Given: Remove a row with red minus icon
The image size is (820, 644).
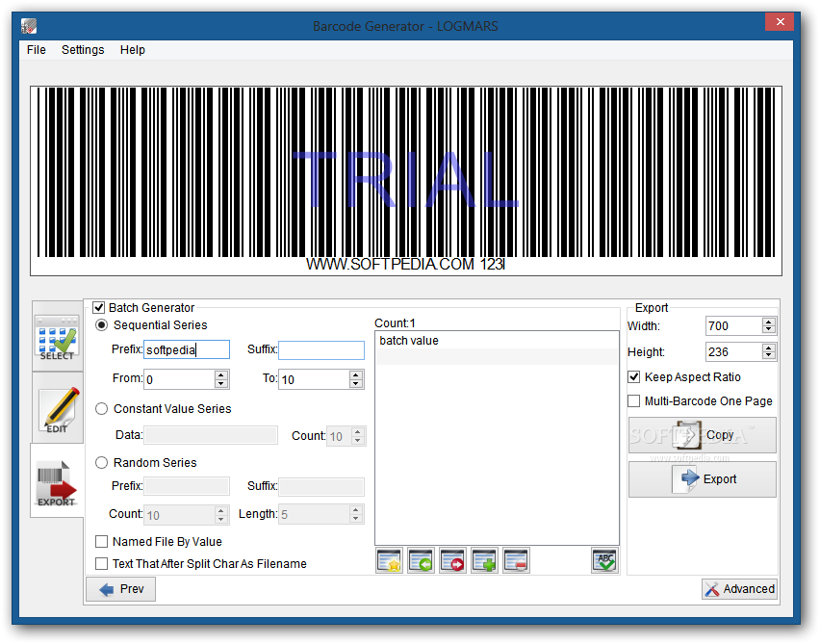Looking at the screenshot, I should tap(516, 560).
